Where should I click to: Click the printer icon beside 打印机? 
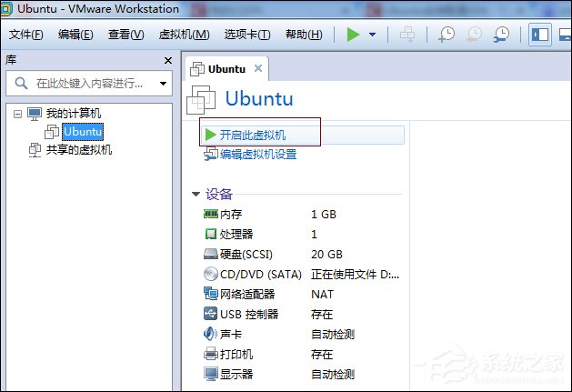click(210, 354)
